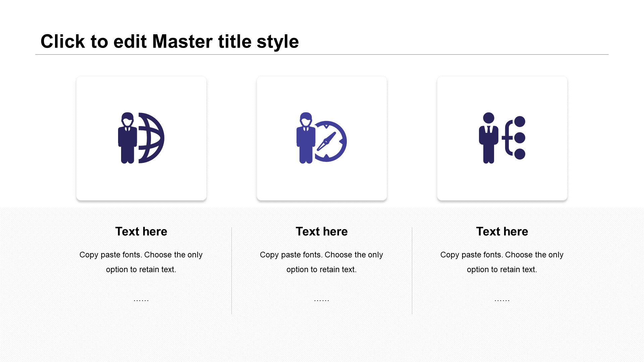
Task: Click the dotted ellipsis in the middle column
Action: click(x=322, y=300)
